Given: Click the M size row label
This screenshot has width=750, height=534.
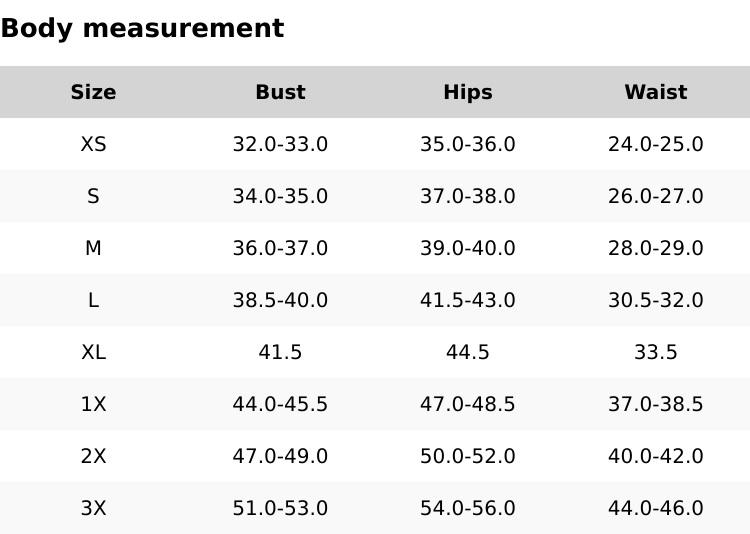Looking at the screenshot, I should coord(93,249).
